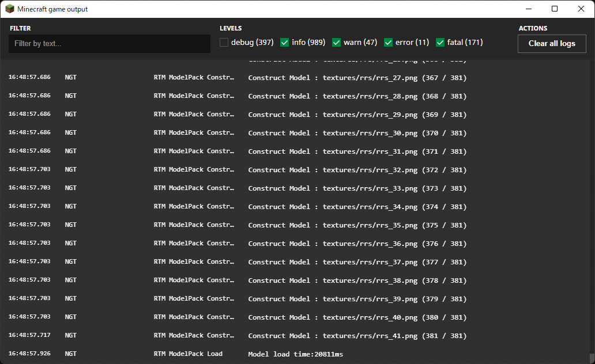Select log line for rrs_27.png (367 / 381)
Image resolution: width=595 pixels, height=364 pixels.
click(x=295, y=77)
